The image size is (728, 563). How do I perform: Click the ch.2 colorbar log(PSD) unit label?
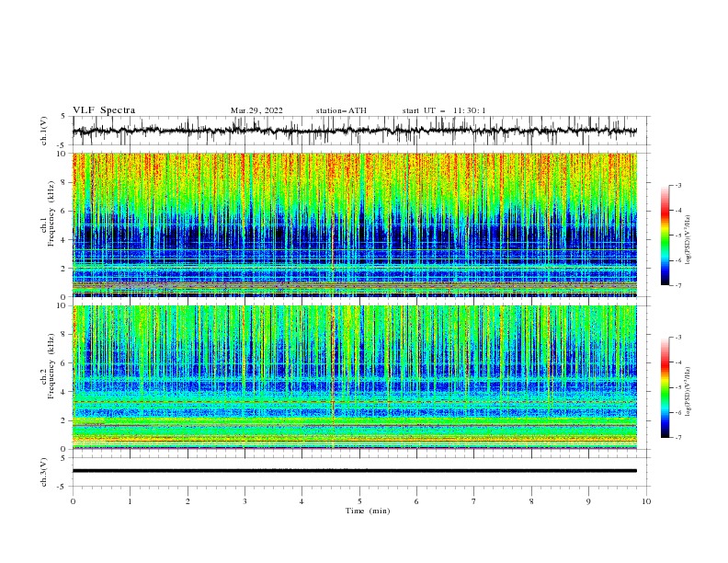click(x=688, y=392)
